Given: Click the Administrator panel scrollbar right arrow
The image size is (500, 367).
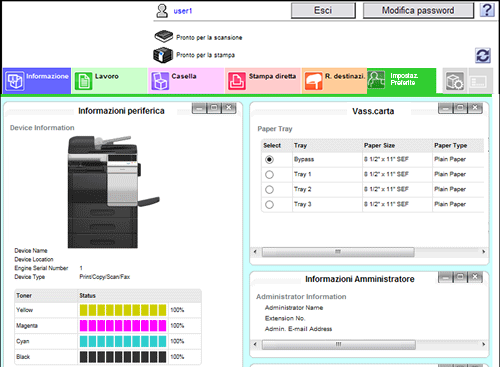Looking at the screenshot, I should [x=483, y=344].
